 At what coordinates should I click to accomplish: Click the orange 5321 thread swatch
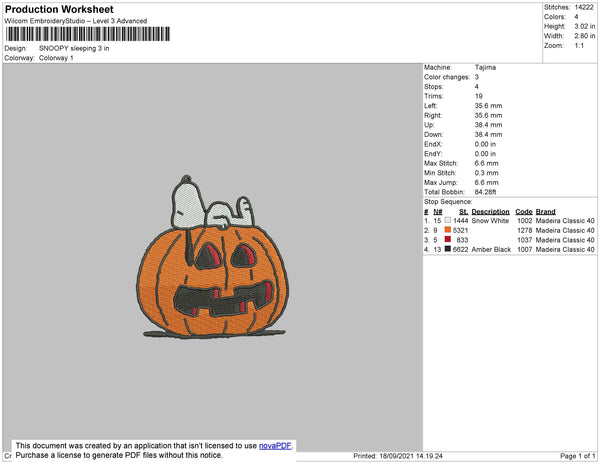[x=448, y=230]
